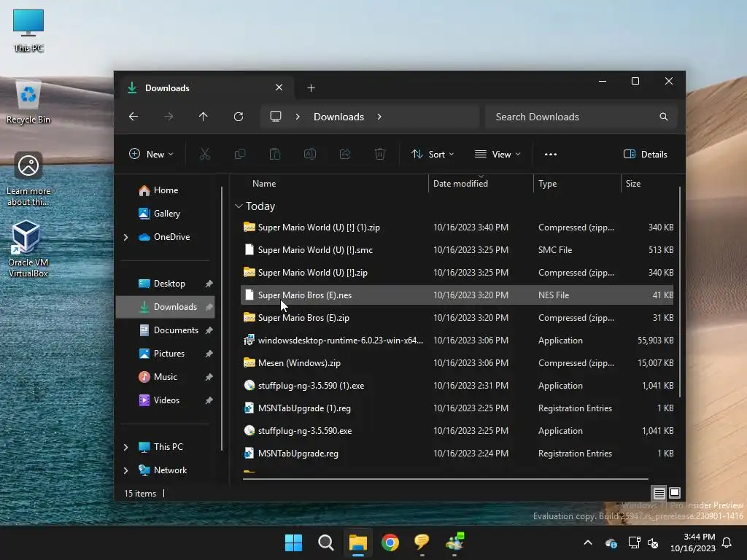Select Documents in navigation pane
The image size is (747, 560).
166,330
